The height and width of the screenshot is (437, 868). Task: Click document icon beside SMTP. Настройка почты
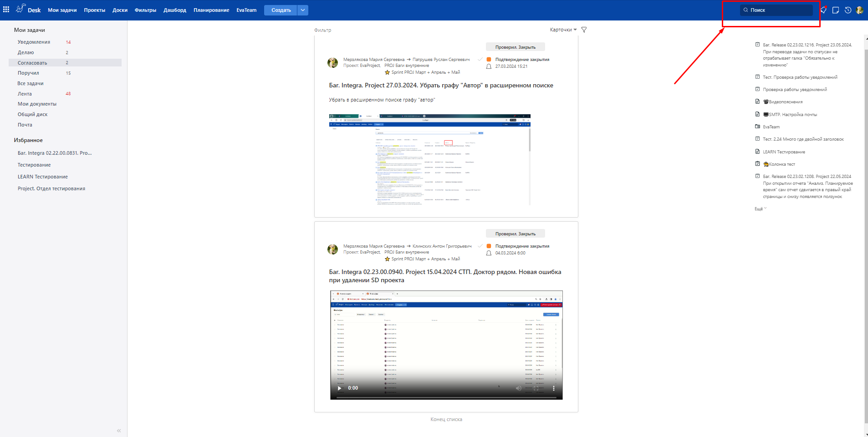pyautogui.click(x=758, y=114)
